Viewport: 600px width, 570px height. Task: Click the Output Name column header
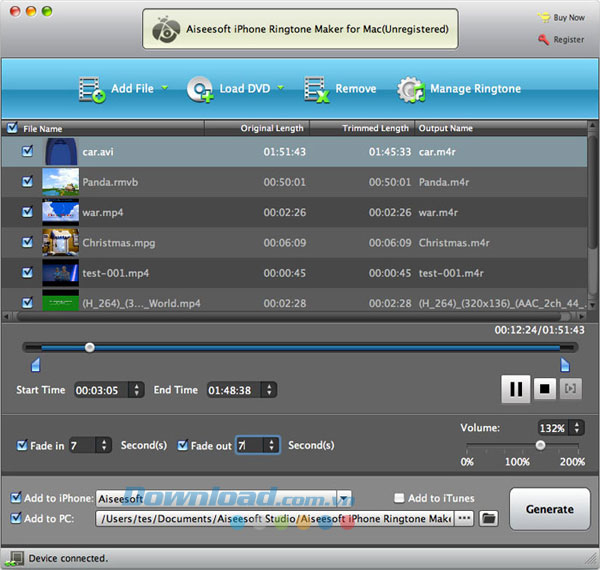click(445, 128)
